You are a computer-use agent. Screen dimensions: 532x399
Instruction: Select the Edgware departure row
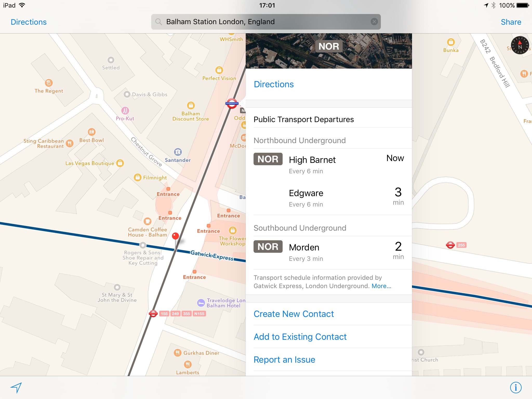coord(329,198)
